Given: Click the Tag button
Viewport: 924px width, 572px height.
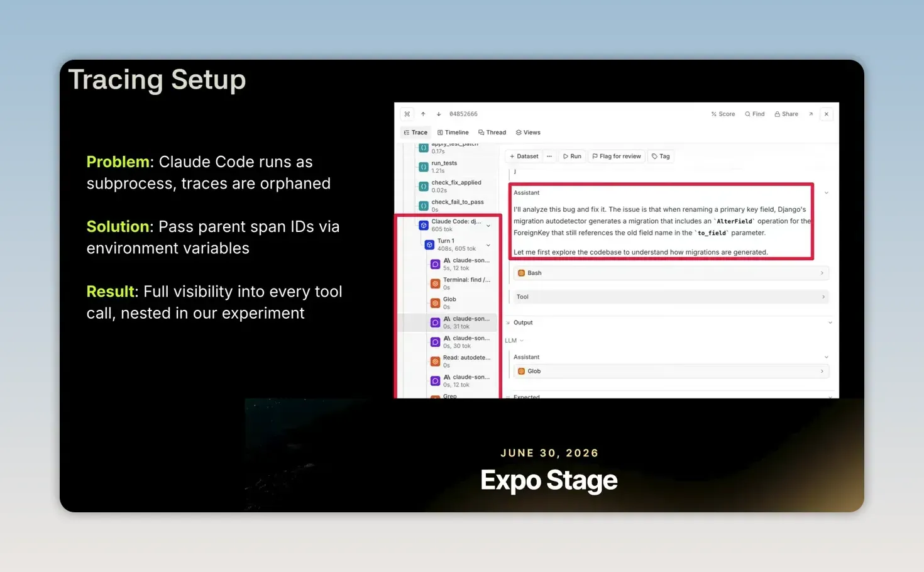Looking at the screenshot, I should 661,157.
